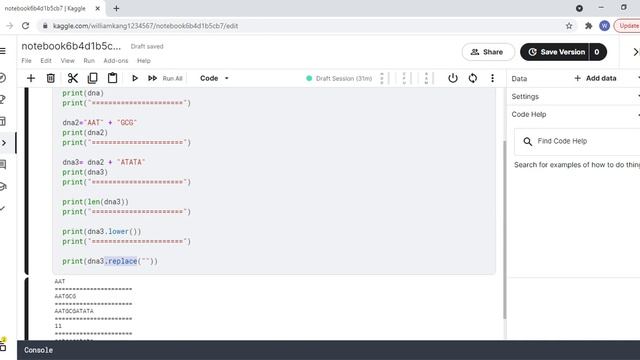This screenshot has height=360, width=640.
Task: Open the Kaggle hamburger menu icon
Action: click(x=3, y=51)
